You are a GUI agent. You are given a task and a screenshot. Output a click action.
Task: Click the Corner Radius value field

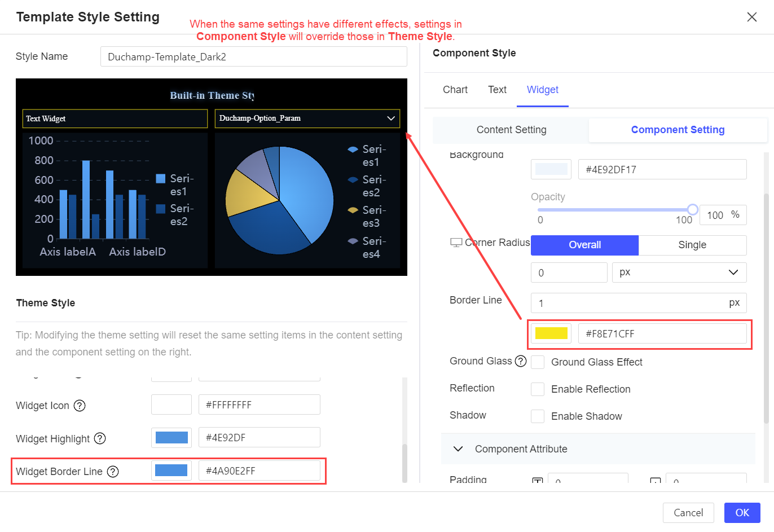point(569,272)
